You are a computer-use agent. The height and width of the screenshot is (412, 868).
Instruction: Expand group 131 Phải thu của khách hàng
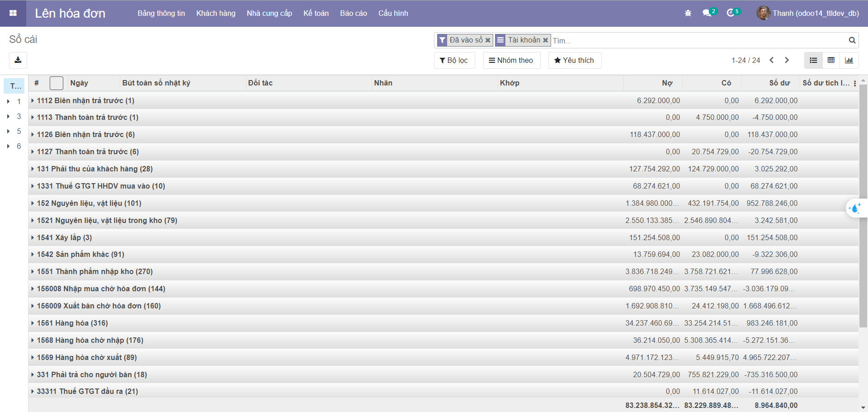tap(94, 169)
